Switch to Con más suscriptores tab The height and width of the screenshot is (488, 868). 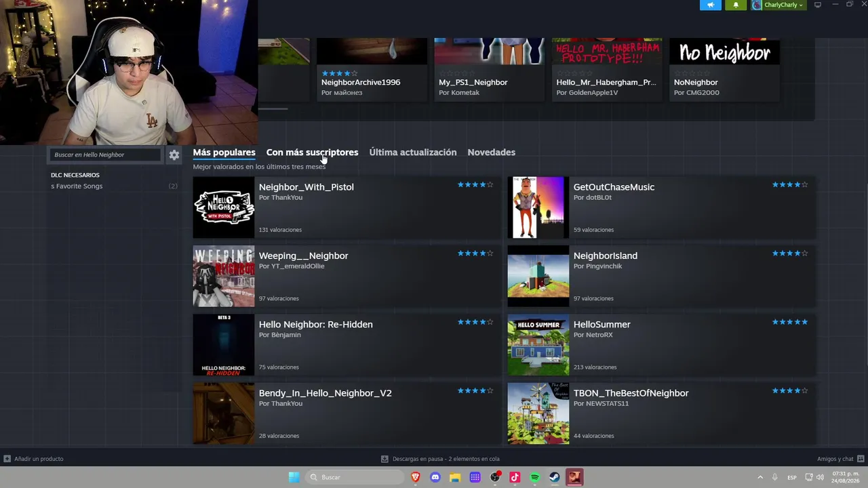coord(312,152)
